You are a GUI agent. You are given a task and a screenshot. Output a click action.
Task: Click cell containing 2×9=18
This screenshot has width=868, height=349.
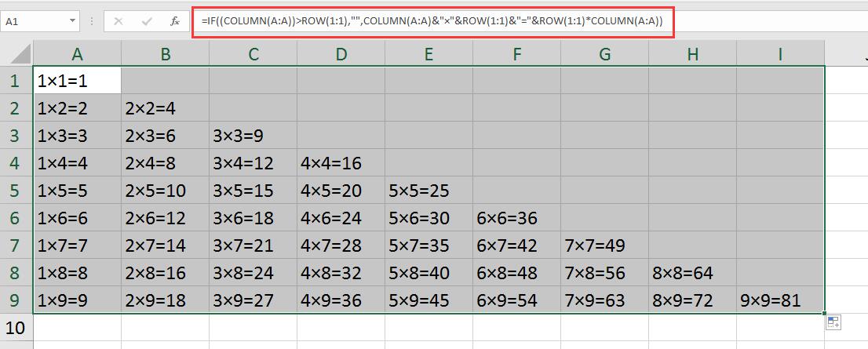[165, 300]
